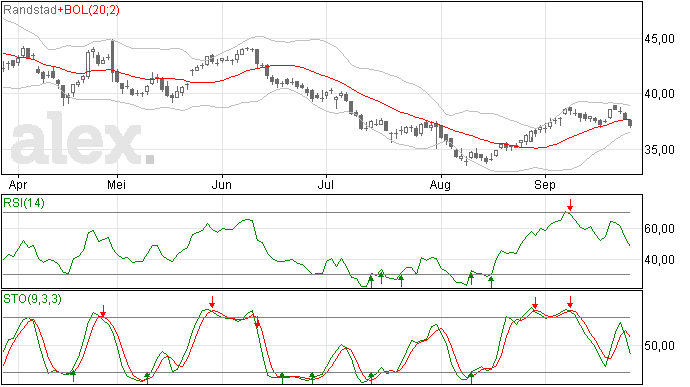Select the +BOL(20;2) indicator label
This screenshot has height=387, width=690.
tap(88, 10)
